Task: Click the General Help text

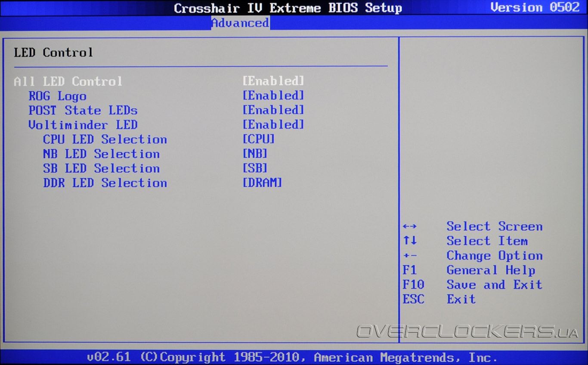Action: (x=491, y=270)
